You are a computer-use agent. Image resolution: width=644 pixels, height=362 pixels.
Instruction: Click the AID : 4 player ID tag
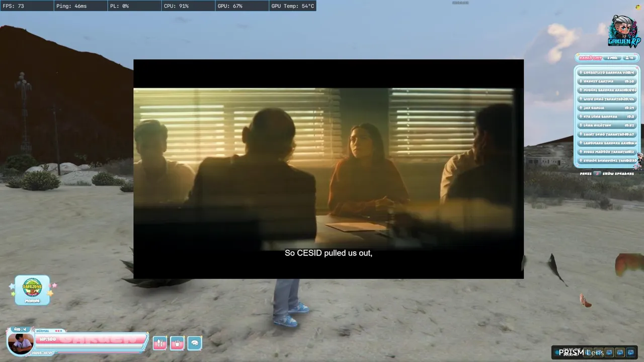tap(20, 329)
